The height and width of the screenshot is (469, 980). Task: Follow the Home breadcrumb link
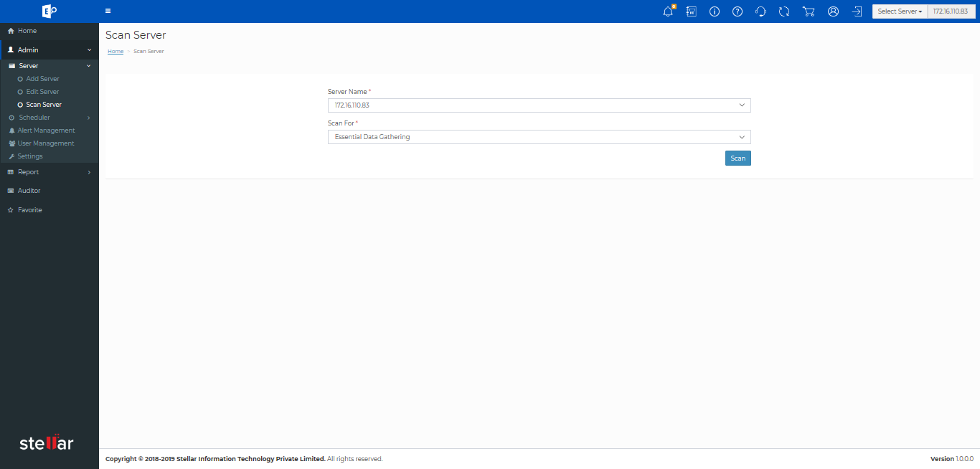[x=116, y=52]
